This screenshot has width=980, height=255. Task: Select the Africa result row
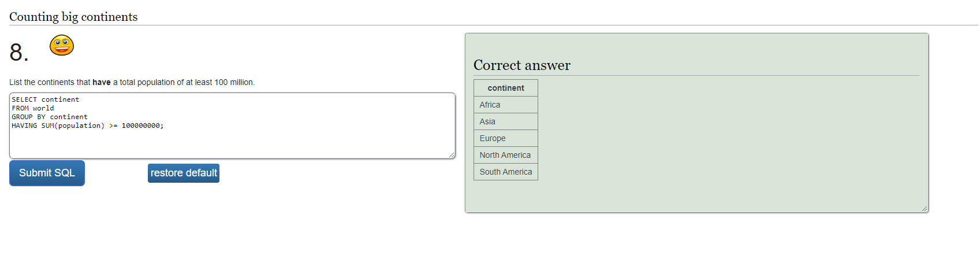506,105
